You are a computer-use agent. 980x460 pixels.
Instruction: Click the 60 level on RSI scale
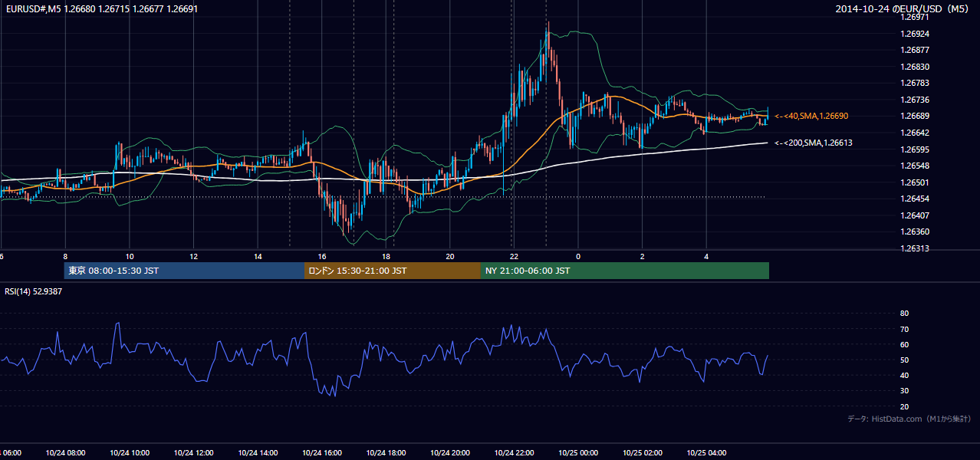pyautogui.click(x=904, y=344)
